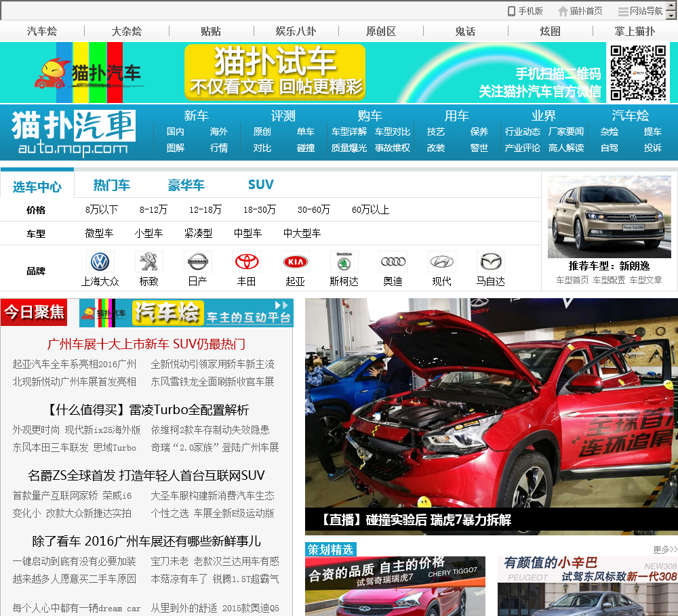The width and height of the screenshot is (678, 616).
Task: Click the 行业动态 link under 业界
Action: coord(522,131)
